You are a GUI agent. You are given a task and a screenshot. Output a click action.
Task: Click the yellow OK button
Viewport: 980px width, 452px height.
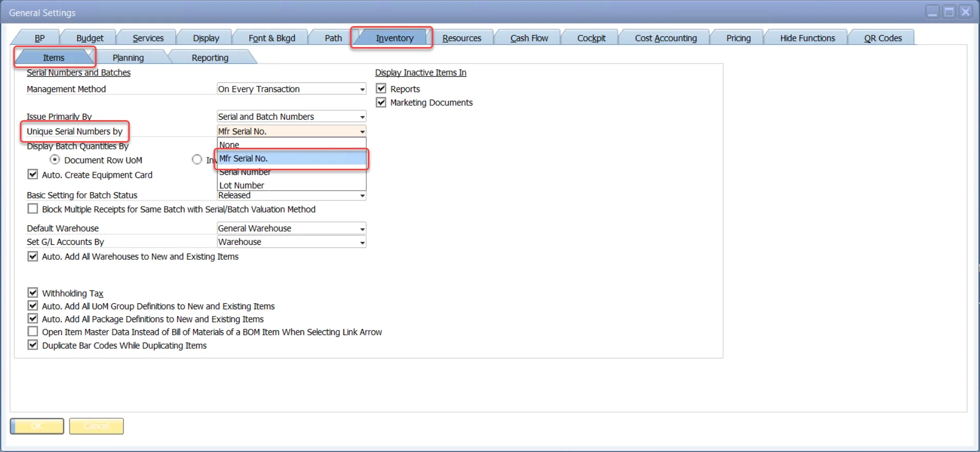(x=37, y=426)
